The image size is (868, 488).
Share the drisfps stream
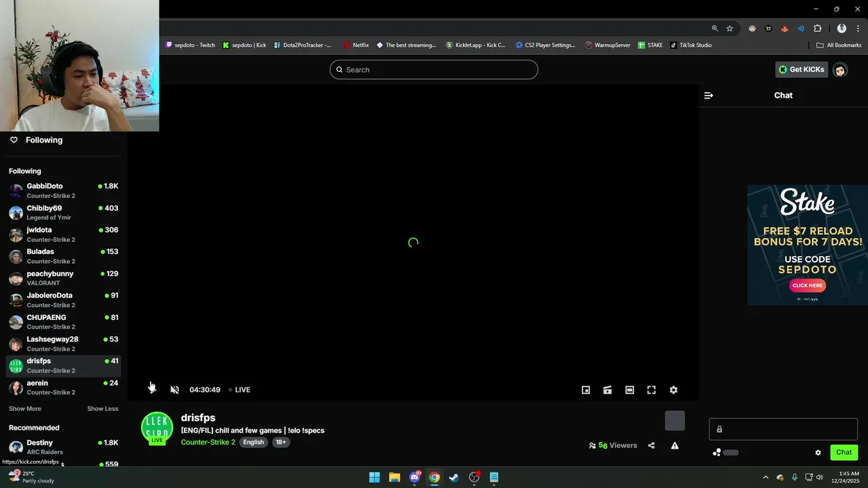[651, 445]
